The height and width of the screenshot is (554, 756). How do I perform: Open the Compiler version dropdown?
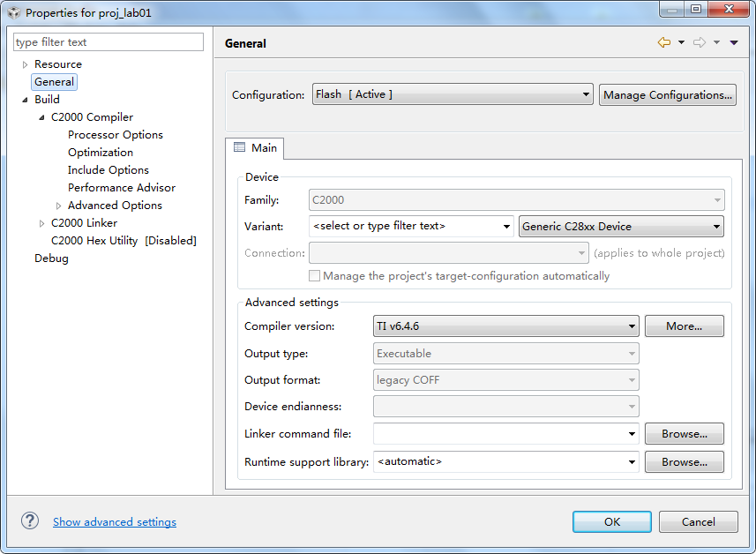coord(506,326)
